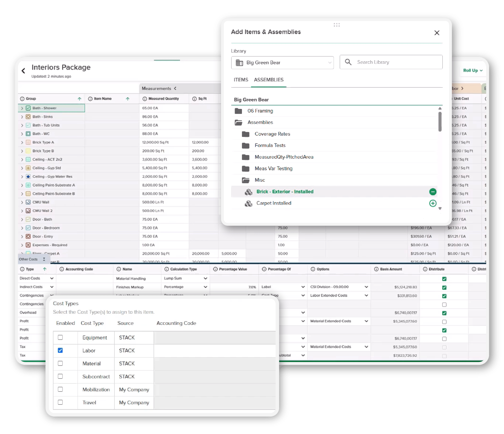
Task: Switch to the ITEMS tab
Action: [240, 80]
